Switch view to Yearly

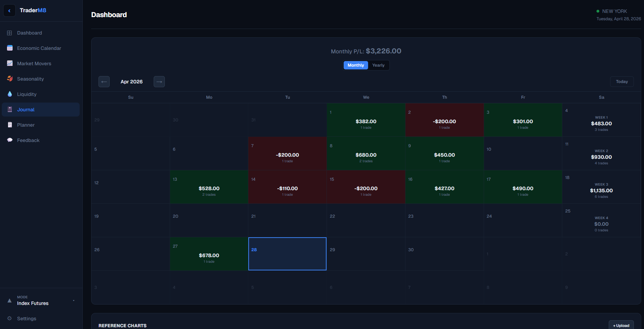(378, 65)
